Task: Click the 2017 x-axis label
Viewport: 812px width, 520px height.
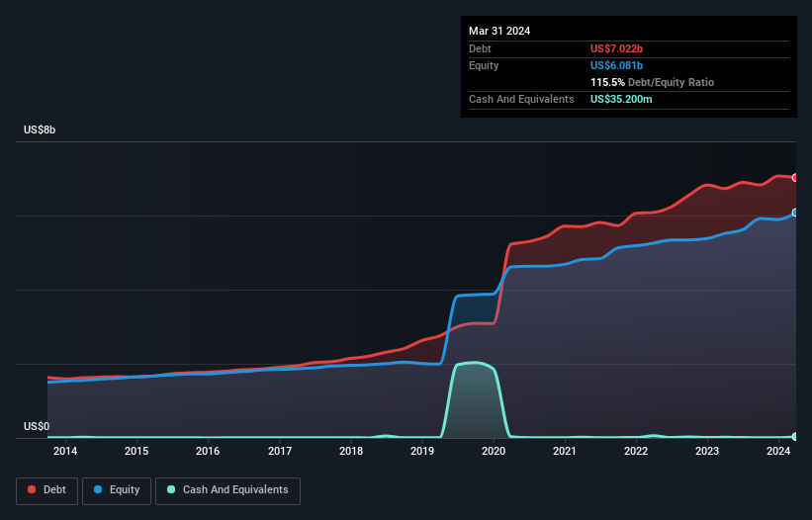Action: coord(280,451)
